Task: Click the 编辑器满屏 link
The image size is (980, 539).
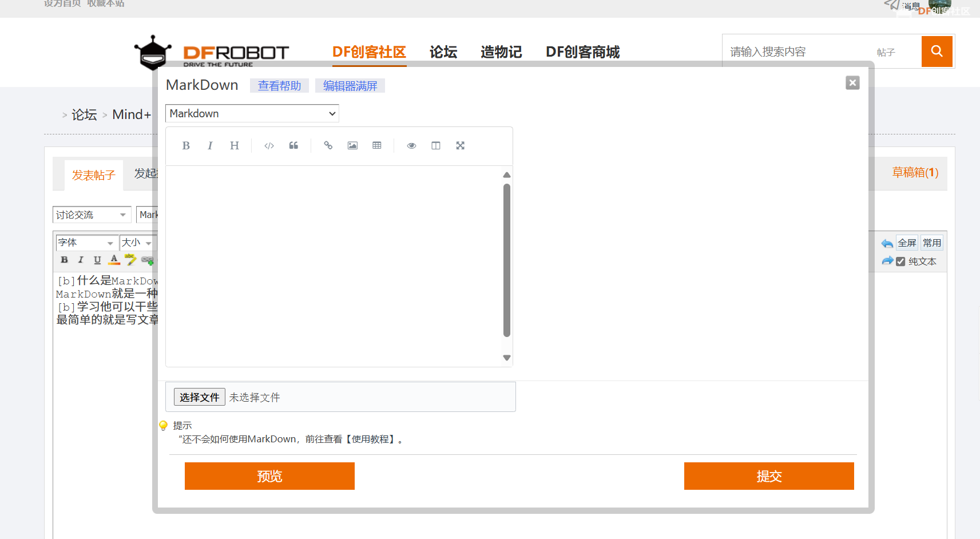Action: point(350,86)
